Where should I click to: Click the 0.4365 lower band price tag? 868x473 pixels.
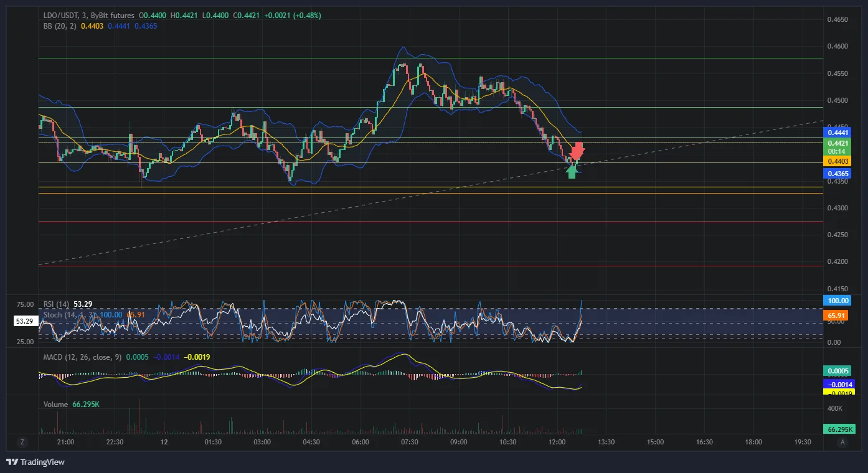pos(838,174)
